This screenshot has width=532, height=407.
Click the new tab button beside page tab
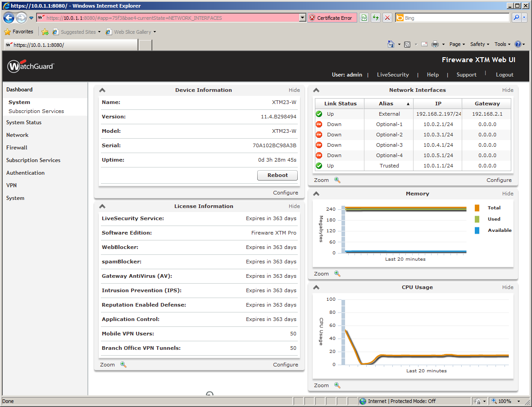pos(146,45)
